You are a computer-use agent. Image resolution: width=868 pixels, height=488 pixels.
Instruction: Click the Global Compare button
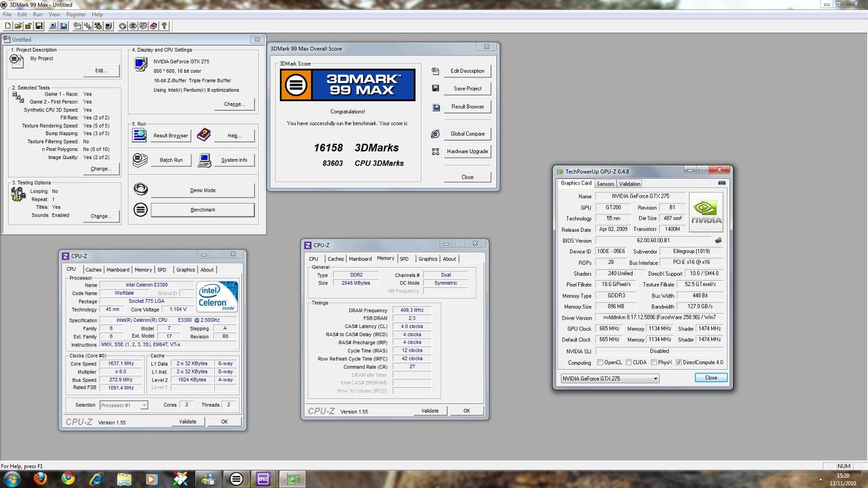click(x=468, y=134)
